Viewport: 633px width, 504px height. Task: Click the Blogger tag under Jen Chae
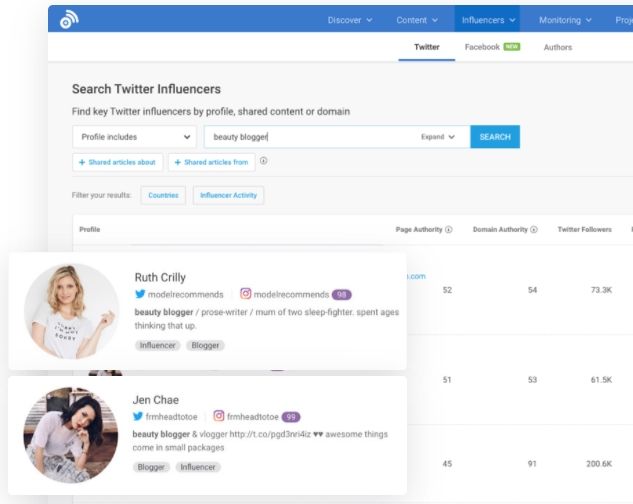coord(151,467)
